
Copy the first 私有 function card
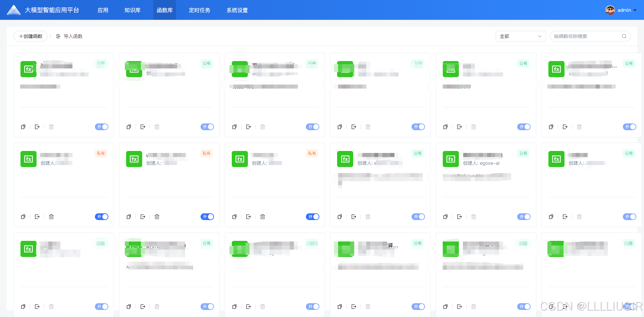pyautogui.click(x=23, y=217)
